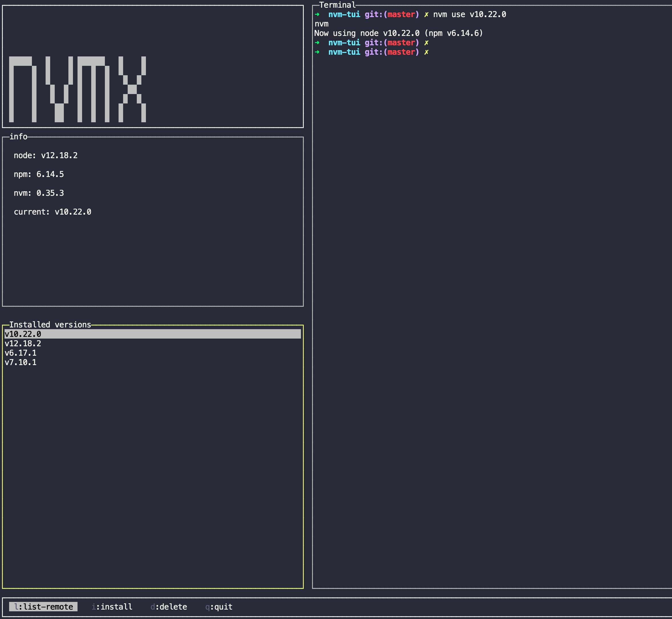Choose v6.17.1 from installed versions
Screen dimensions: 672x619
(x=21, y=353)
